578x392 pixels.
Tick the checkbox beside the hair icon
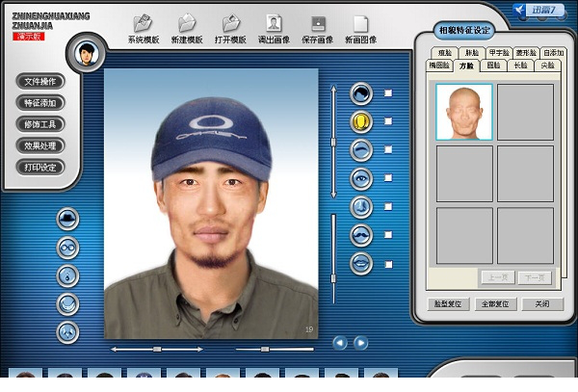[388, 93]
